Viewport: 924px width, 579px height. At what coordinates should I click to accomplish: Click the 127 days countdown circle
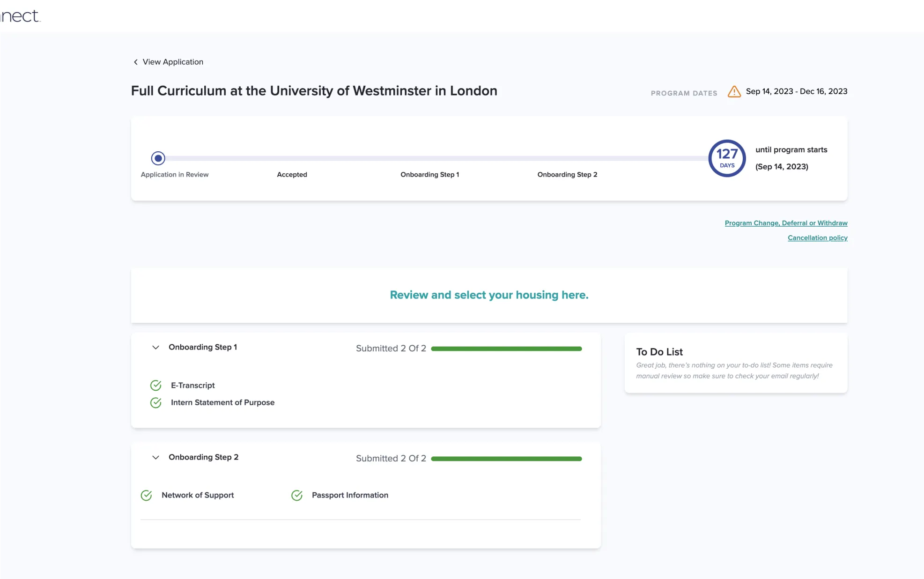[726, 158]
